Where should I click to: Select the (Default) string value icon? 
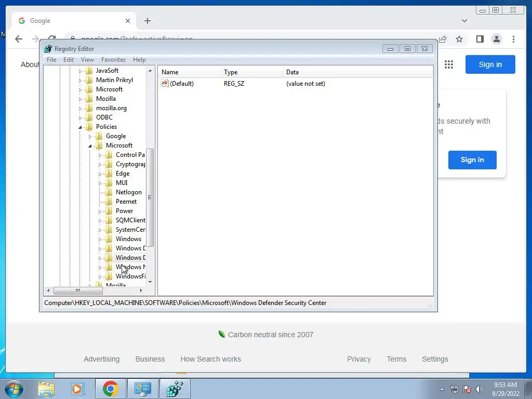point(165,83)
